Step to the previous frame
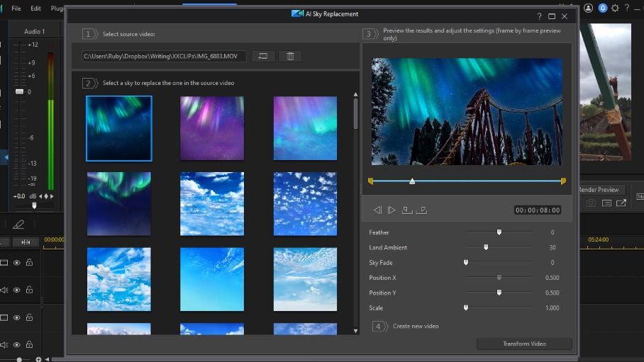The image size is (644, 362). (377, 210)
